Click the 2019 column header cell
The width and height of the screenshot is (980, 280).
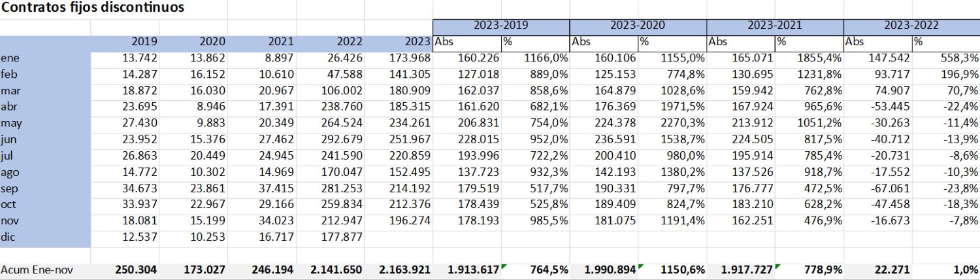125,43
